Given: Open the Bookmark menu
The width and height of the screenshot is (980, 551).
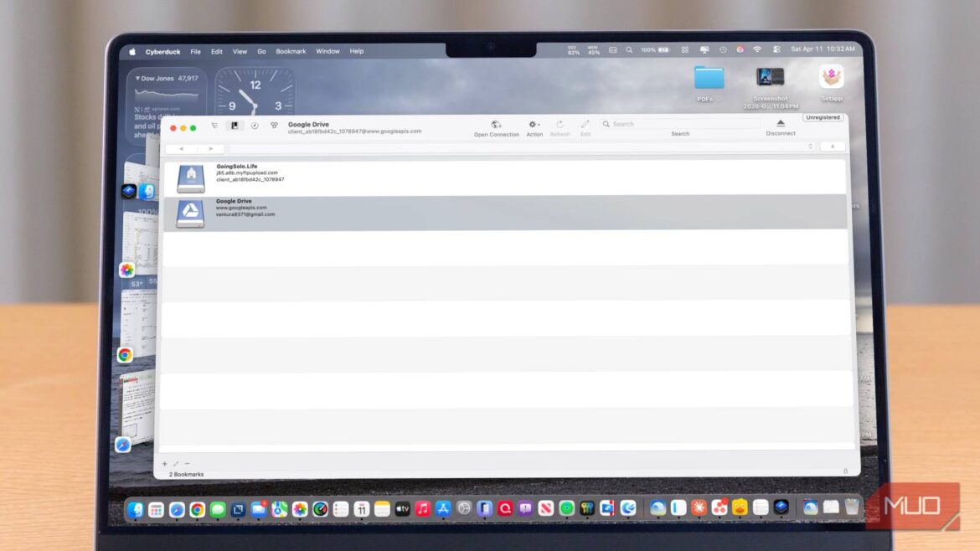Looking at the screenshot, I should (291, 51).
